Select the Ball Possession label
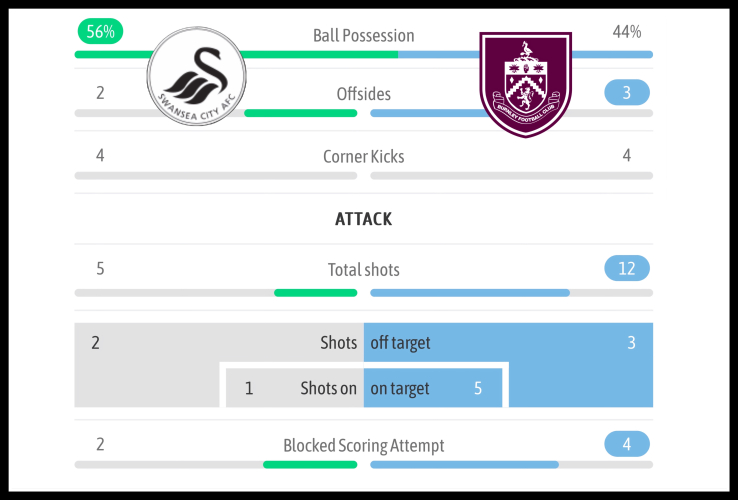 pyautogui.click(x=363, y=35)
